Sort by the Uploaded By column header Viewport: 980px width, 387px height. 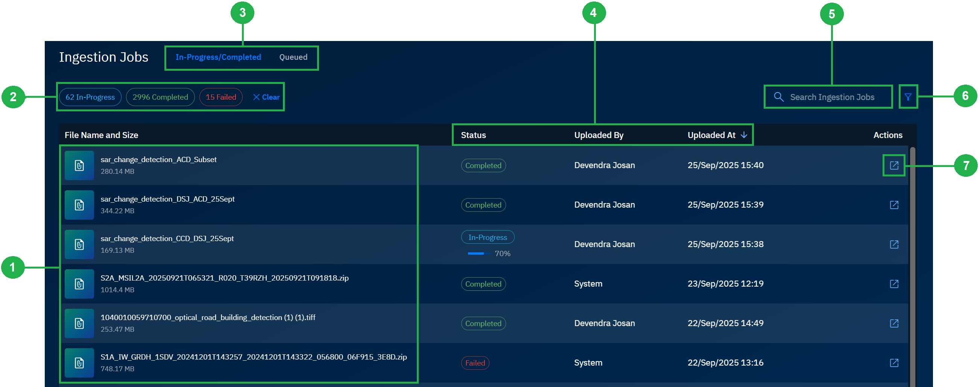tap(599, 135)
